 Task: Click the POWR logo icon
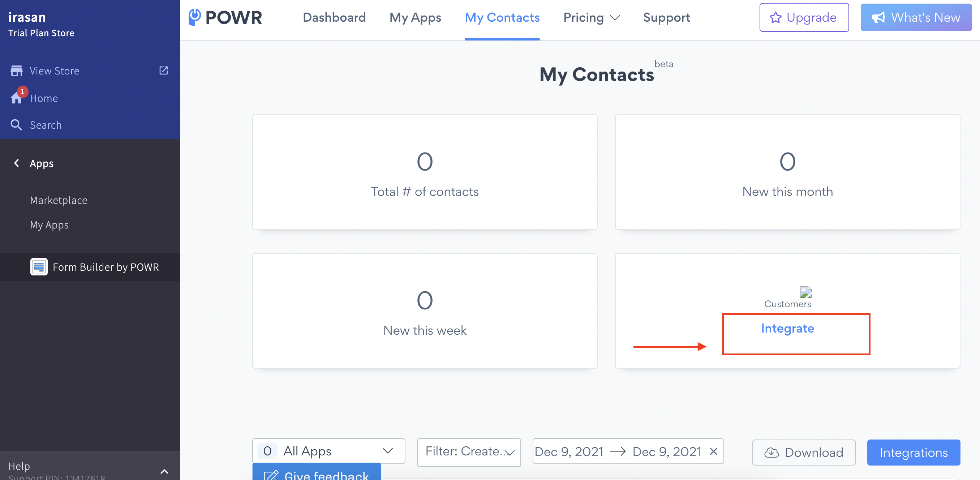pyautogui.click(x=194, y=17)
